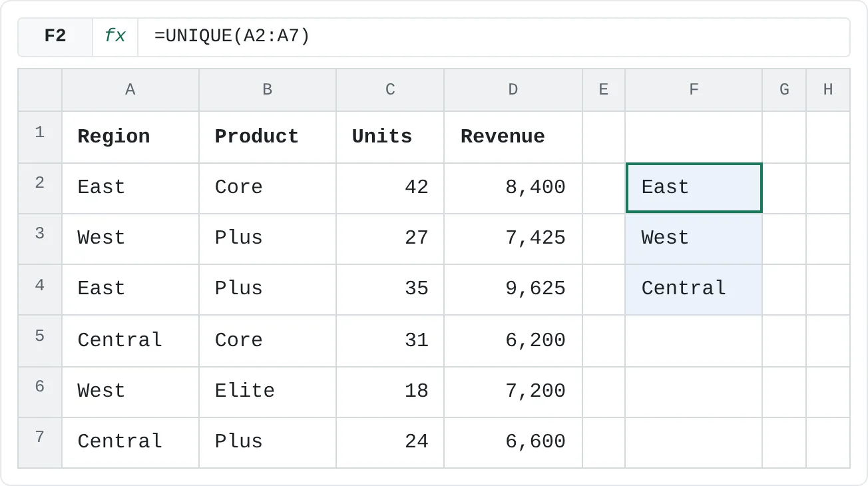Select the select-all corner box
The width and height of the screenshot is (868, 486).
click(x=40, y=89)
